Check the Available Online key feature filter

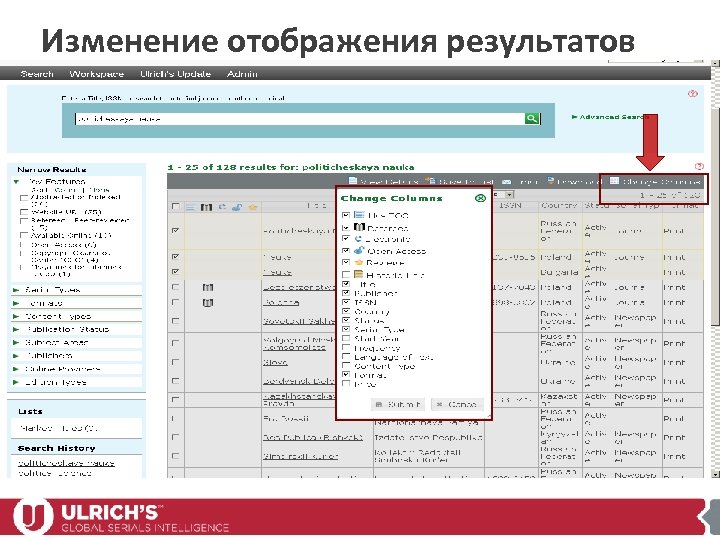(23, 235)
